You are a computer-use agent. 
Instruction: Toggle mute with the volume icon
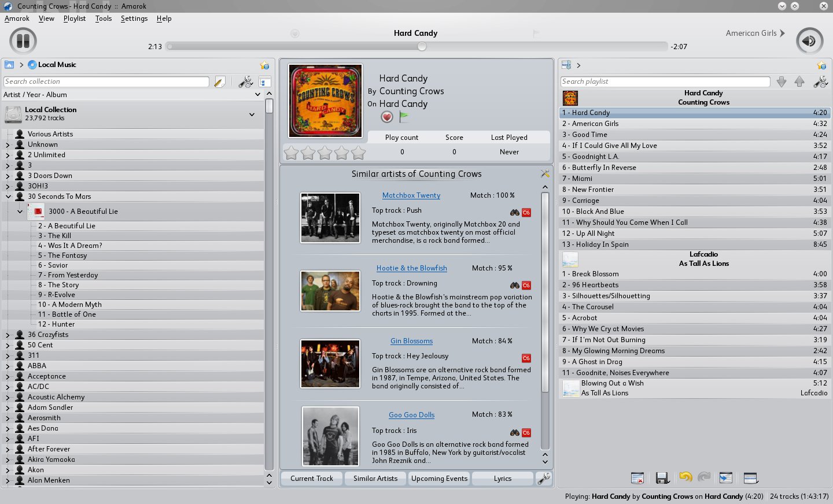point(810,40)
